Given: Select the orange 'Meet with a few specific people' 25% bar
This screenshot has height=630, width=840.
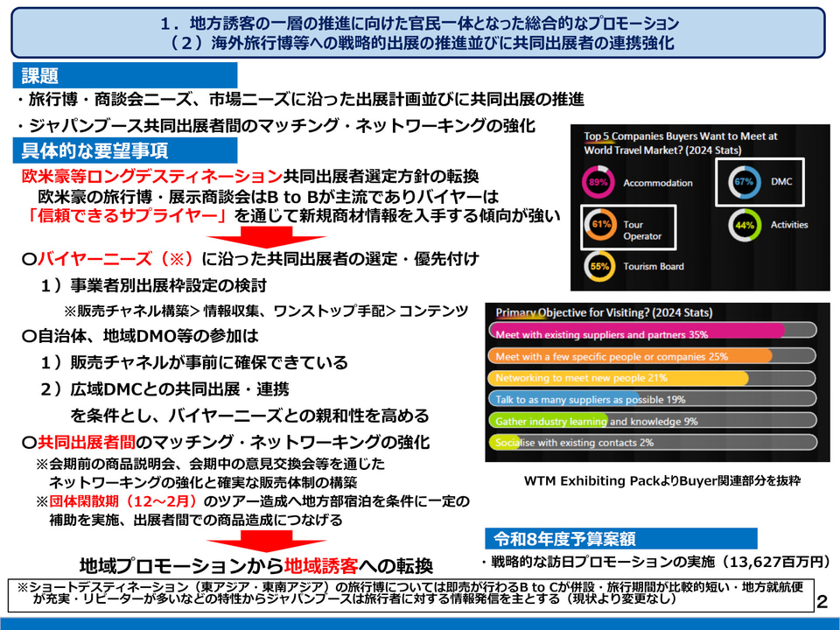Looking at the screenshot, I should click(652, 356).
